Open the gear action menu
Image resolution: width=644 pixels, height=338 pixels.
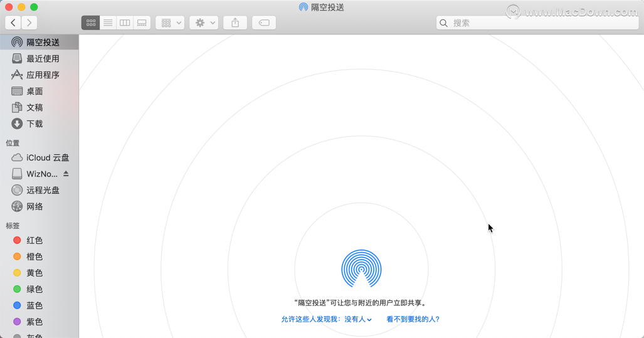(204, 23)
